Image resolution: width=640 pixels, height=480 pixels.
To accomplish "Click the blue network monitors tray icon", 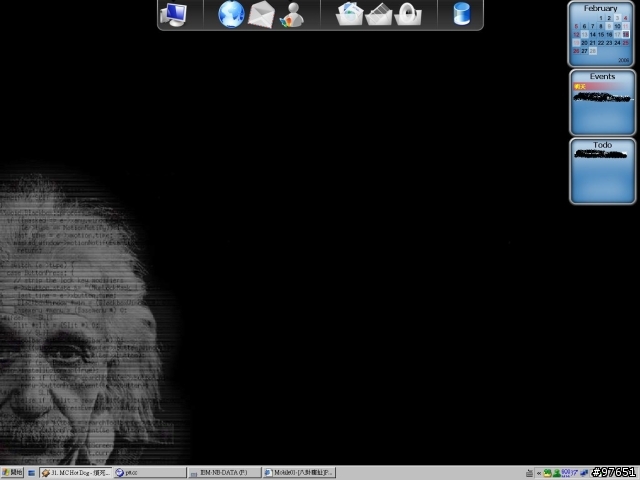I will click(x=584, y=473).
